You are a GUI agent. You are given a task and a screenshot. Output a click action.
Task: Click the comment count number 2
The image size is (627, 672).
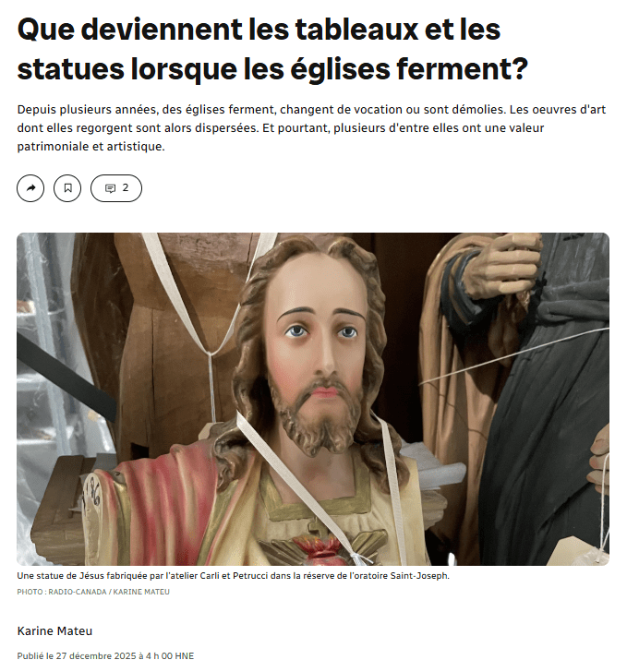(x=126, y=187)
